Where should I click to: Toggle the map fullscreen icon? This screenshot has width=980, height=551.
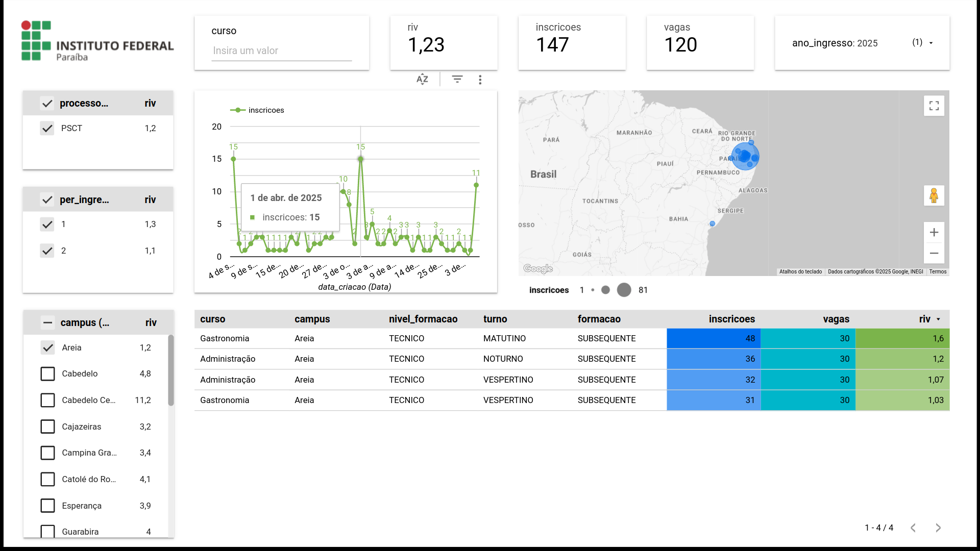tap(934, 106)
